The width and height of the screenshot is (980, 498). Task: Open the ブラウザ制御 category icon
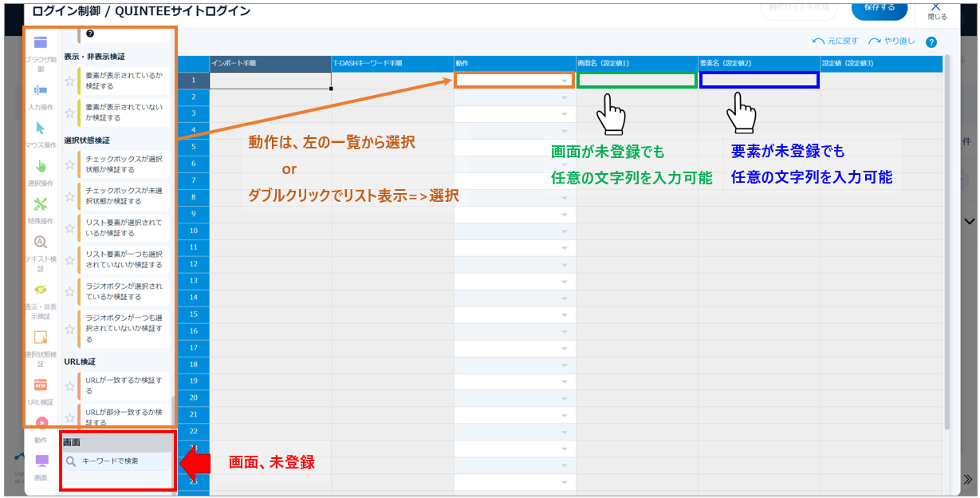tap(41, 43)
